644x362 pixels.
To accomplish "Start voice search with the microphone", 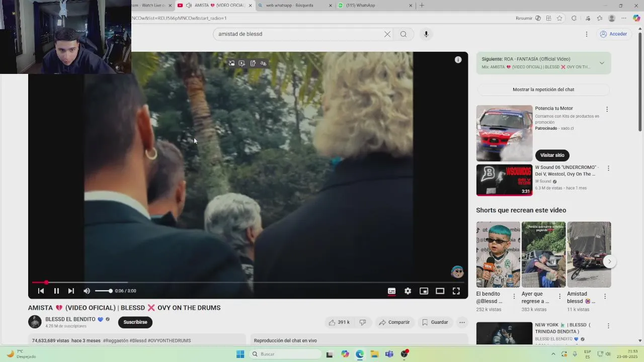I will coord(426,34).
